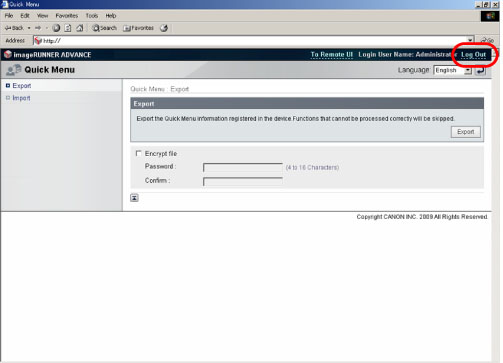Go to the browser Home page

click(x=79, y=28)
